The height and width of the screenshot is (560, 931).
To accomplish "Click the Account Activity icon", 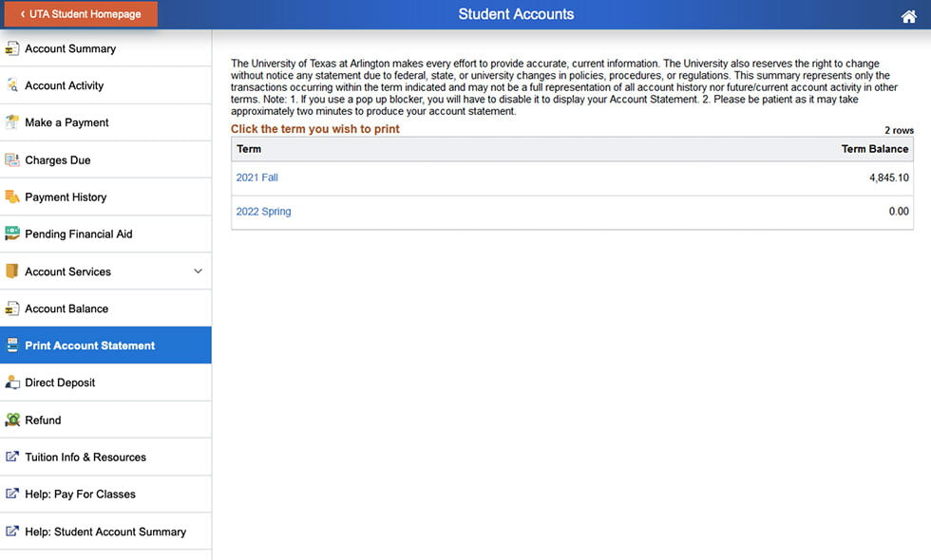I will [12, 84].
